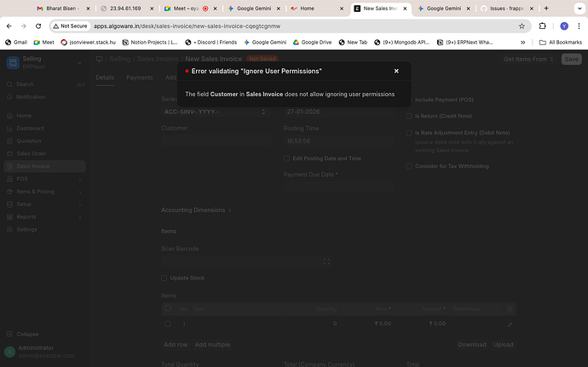Image resolution: width=588 pixels, height=367 pixels.
Task: Switch to the Payments tab
Action: pos(140,77)
